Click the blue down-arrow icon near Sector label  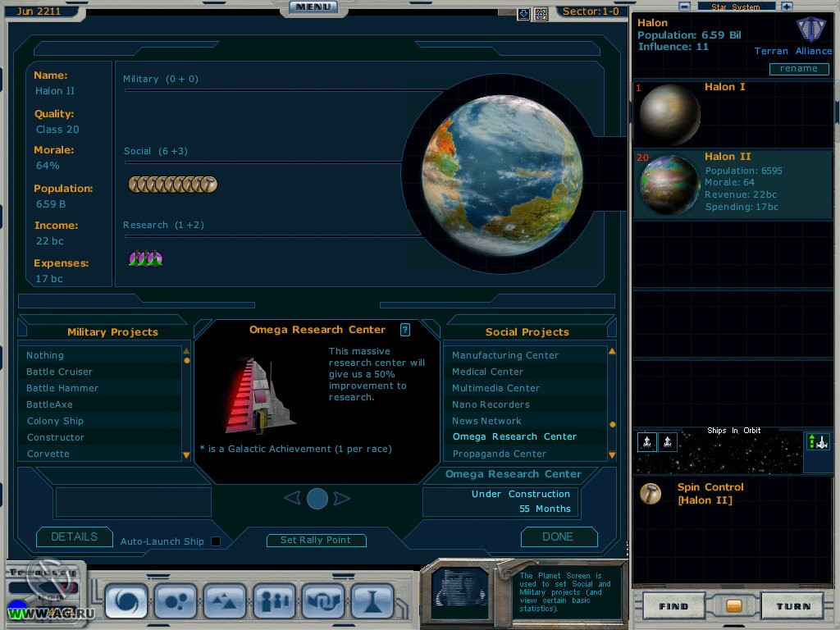pos(523,14)
